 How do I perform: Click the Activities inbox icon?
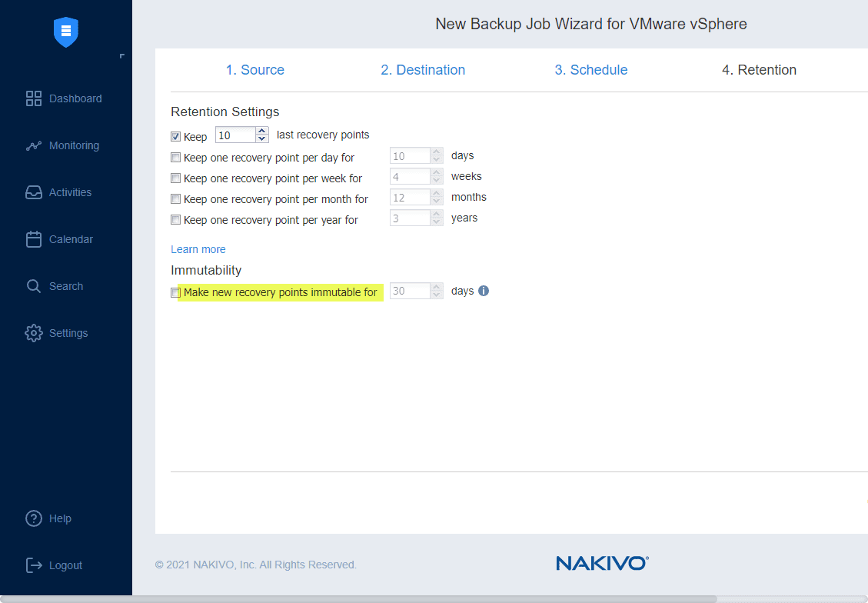point(34,192)
